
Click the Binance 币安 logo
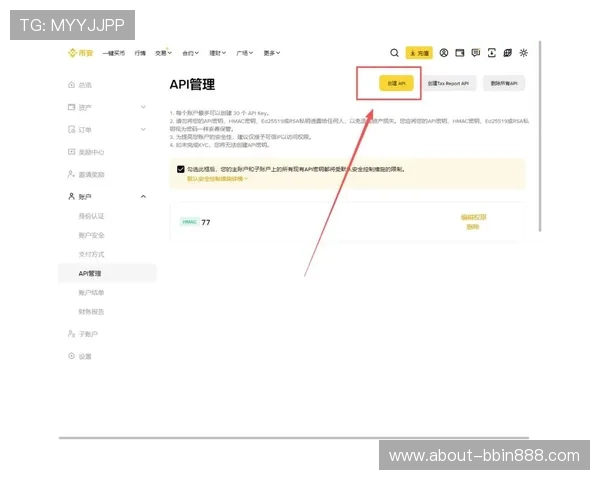(80, 53)
